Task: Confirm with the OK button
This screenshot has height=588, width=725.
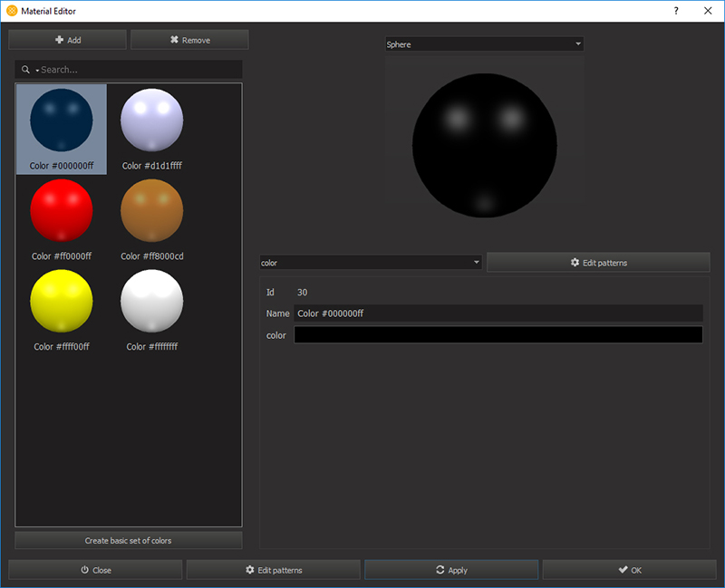Action: pos(629,570)
